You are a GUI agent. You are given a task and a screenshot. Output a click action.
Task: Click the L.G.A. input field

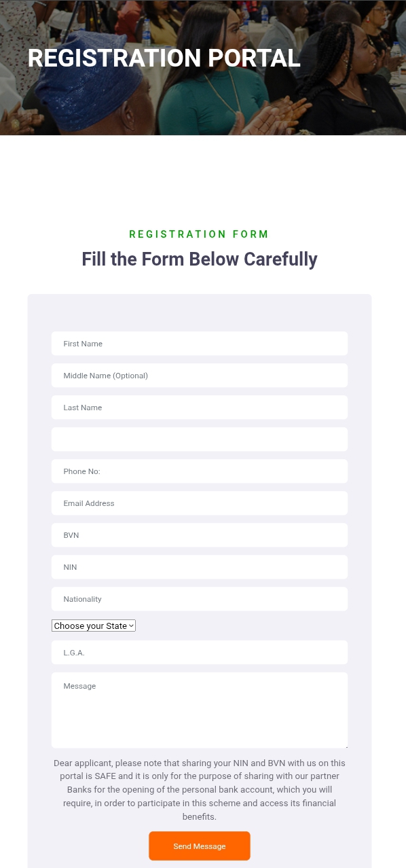coord(200,653)
